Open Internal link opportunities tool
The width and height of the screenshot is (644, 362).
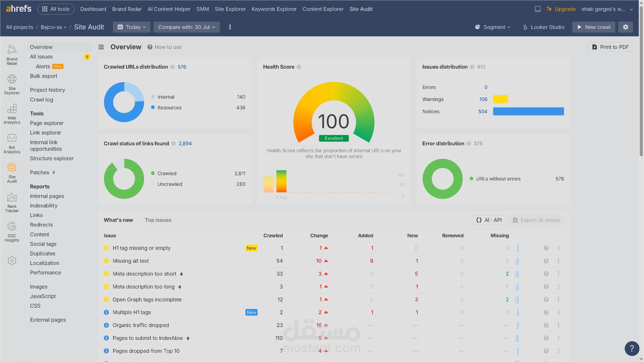click(46, 146)
